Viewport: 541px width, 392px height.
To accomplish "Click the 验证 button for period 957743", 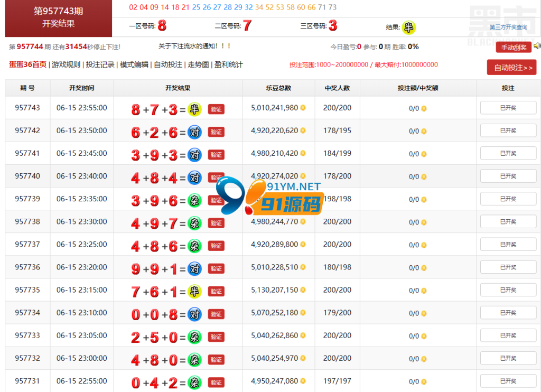I will point(216,109).
